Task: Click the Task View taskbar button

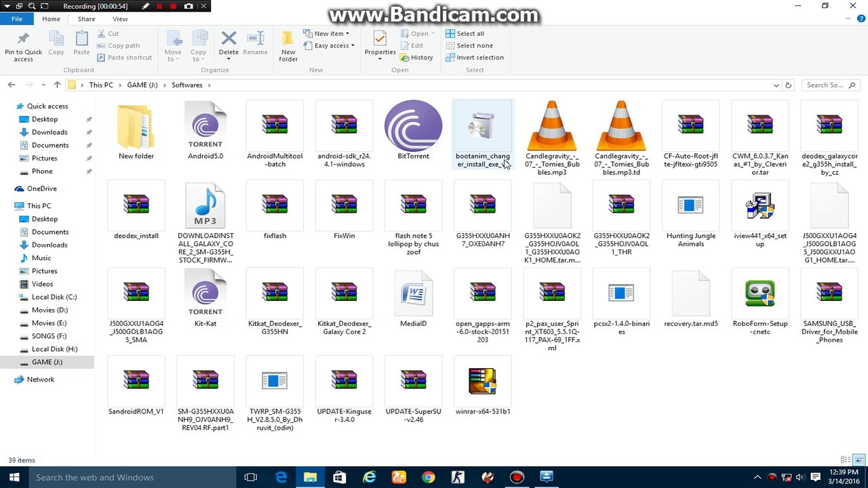Action: [x=251, y=477]
